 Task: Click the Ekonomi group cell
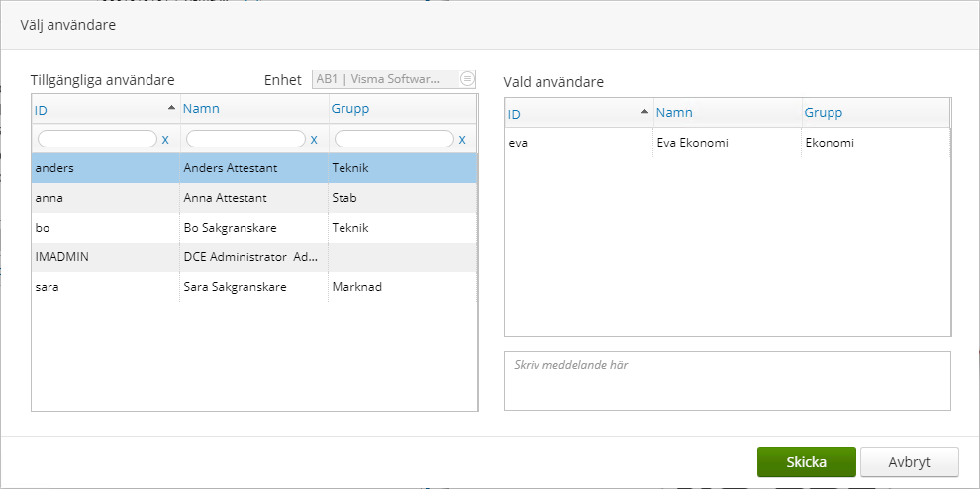(876, 143)
